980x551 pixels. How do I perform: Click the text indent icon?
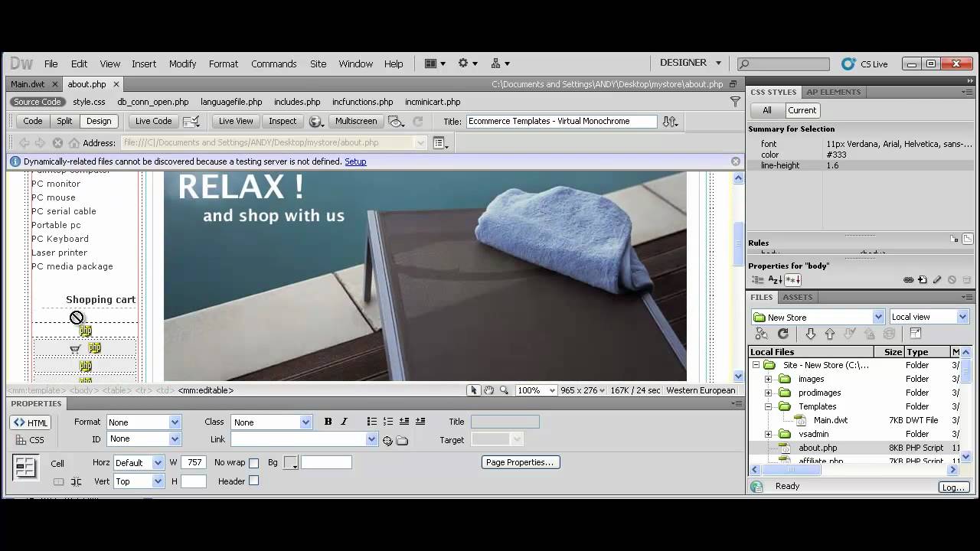point(420,422)
